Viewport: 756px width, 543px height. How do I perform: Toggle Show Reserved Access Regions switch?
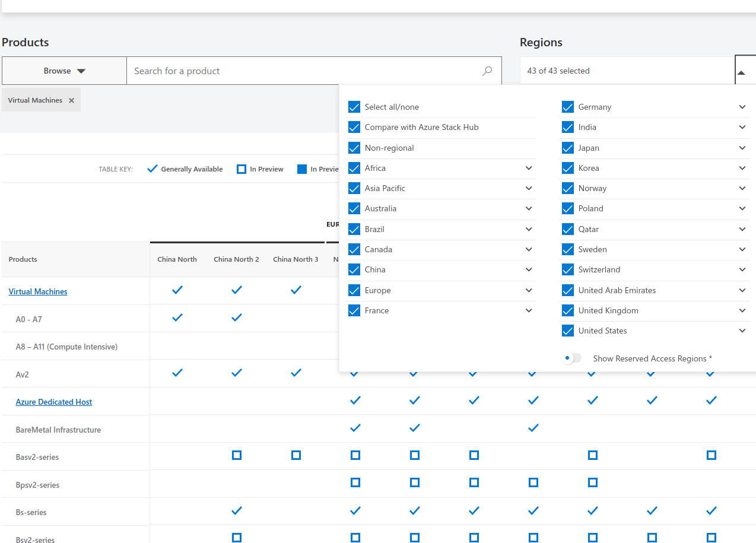click(572, 358)
